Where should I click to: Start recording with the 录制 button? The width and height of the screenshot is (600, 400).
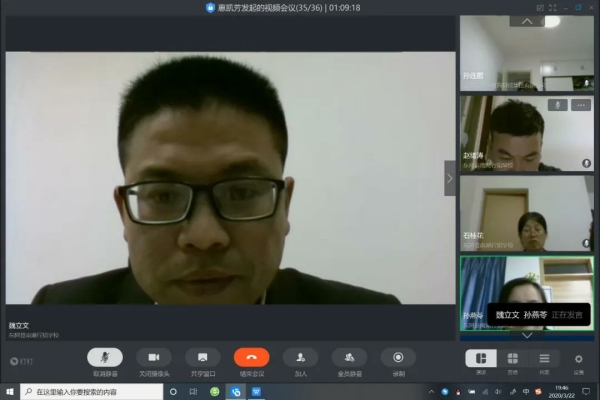pos(398,358)
